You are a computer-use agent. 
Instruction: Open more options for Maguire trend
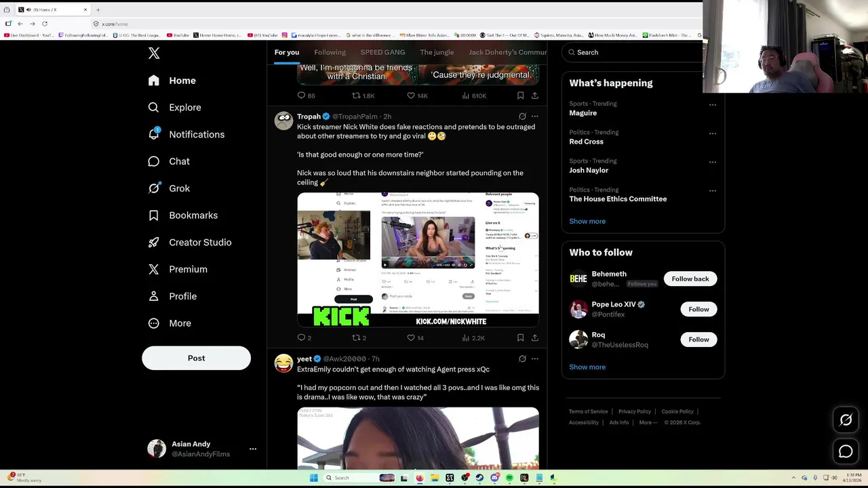coord(713,105)
